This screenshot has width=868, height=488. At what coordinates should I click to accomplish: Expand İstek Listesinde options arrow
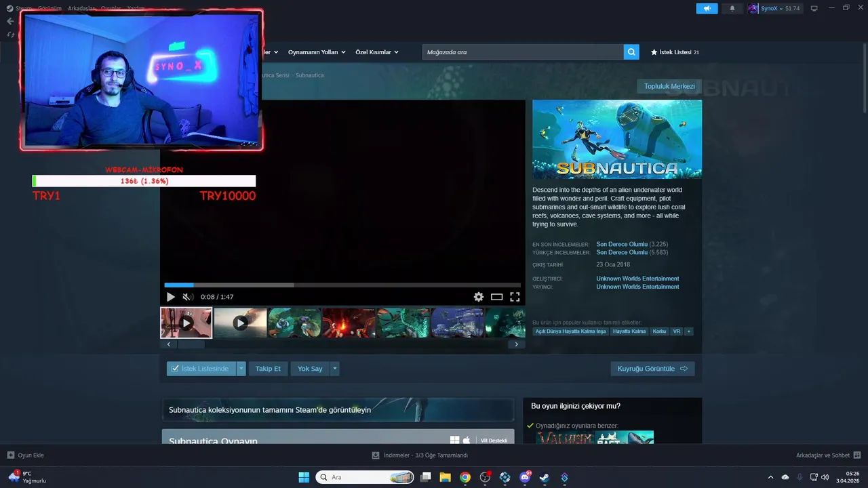coord(241,369)
